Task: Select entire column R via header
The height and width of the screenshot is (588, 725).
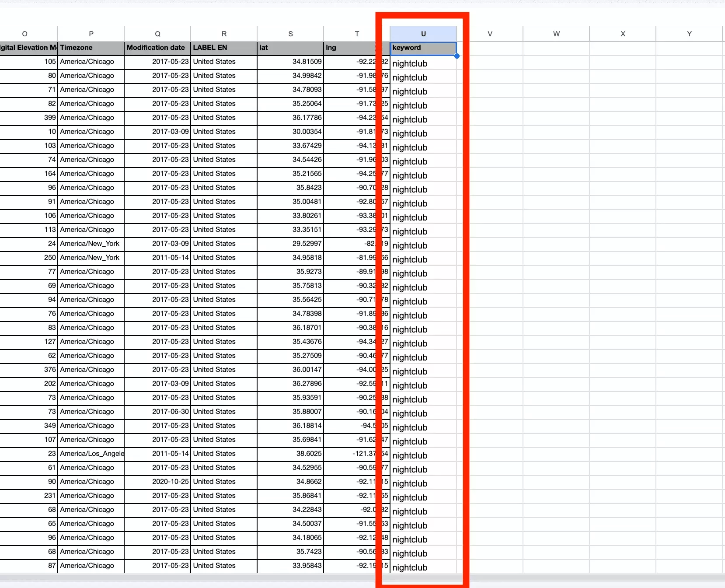Action: pos(224,34)
